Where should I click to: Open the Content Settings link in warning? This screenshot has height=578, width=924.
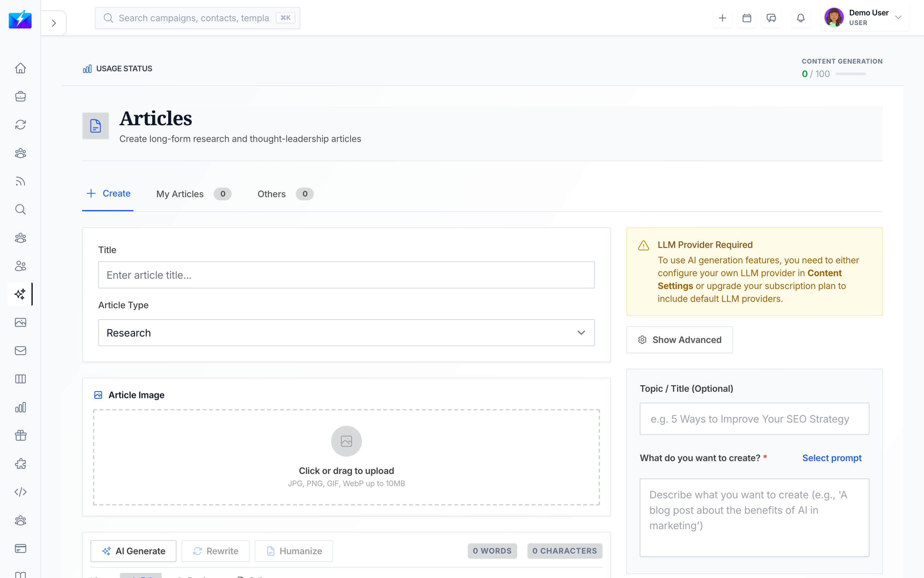click(x=749, y=279)
